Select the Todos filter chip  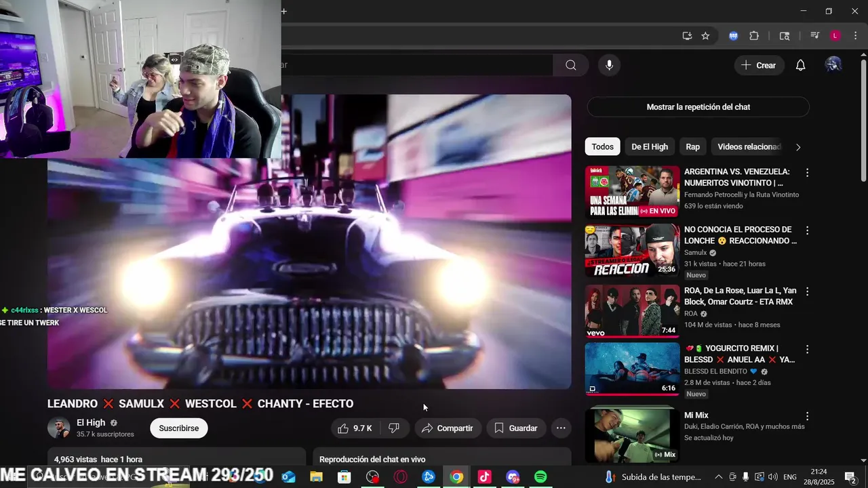coord(602,146)
